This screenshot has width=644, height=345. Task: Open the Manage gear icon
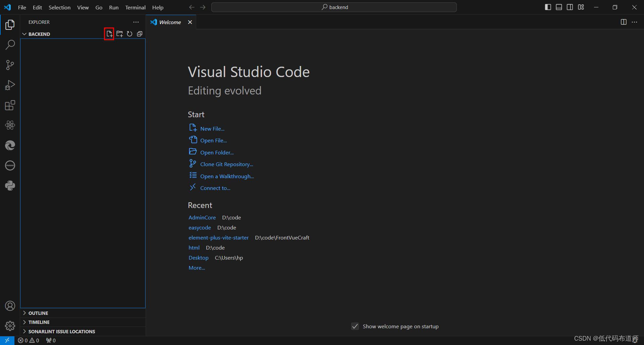(x=10, y=326)
